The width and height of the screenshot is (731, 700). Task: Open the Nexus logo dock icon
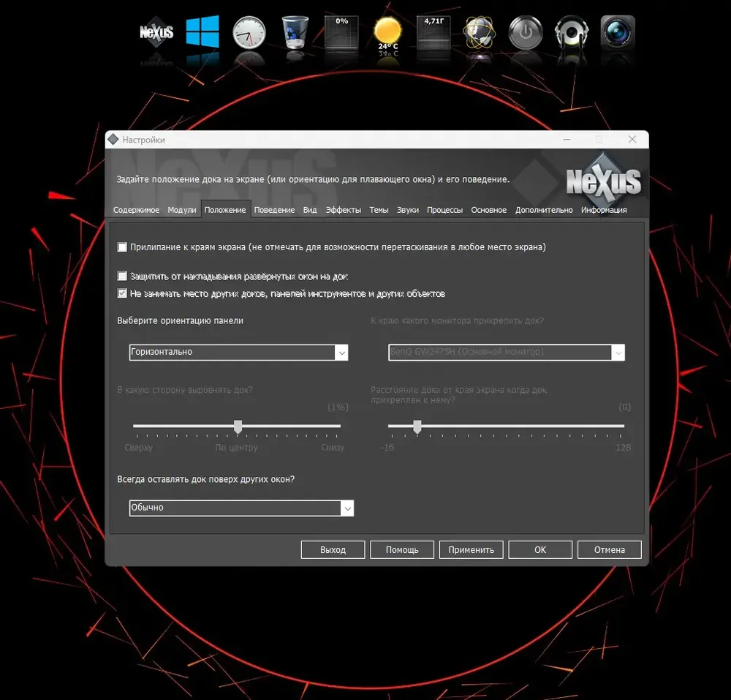(x=156, y=32)
